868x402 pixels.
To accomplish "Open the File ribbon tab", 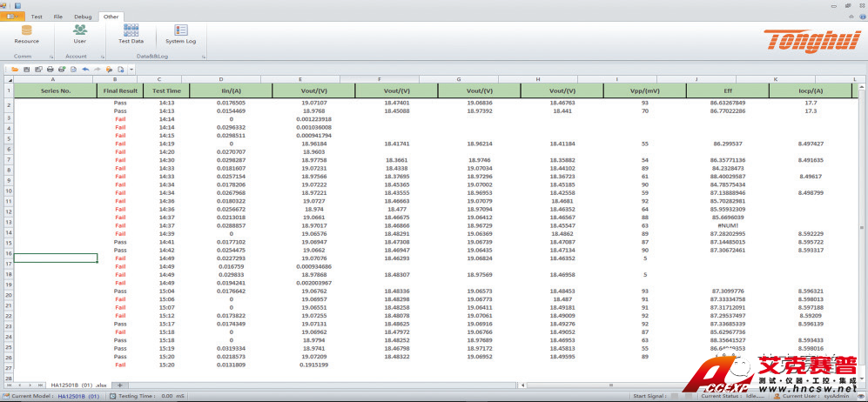I will pyautogui.click(x=58, y=16).
